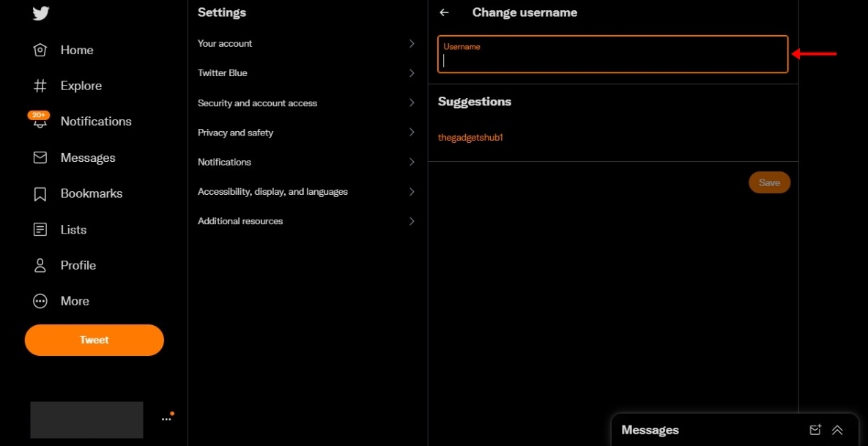Click the account profile card at bottom left
Viewport: 868px width, 446px height.
pos(87,420)
